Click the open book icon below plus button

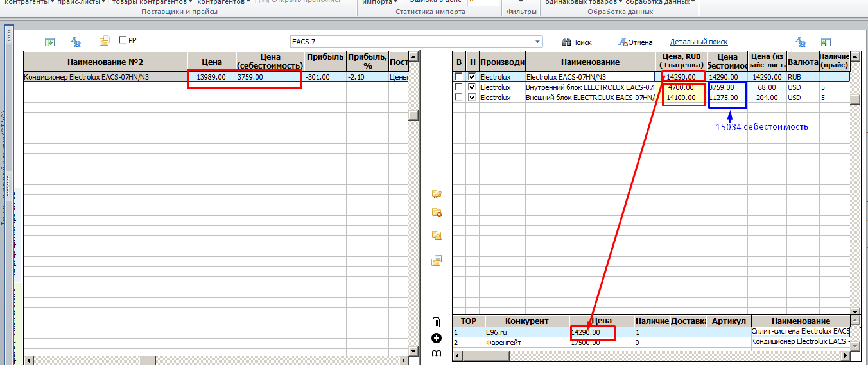[437, 353]
